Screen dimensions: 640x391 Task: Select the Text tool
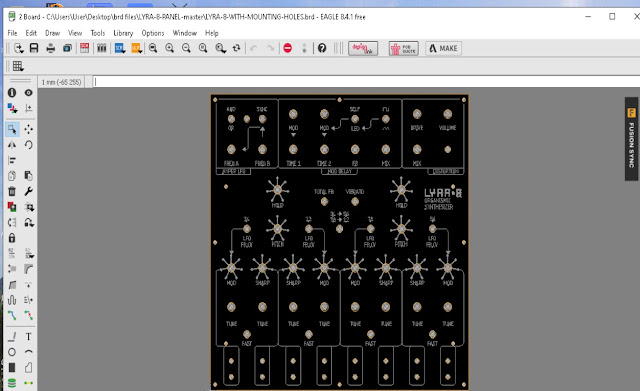28,336
